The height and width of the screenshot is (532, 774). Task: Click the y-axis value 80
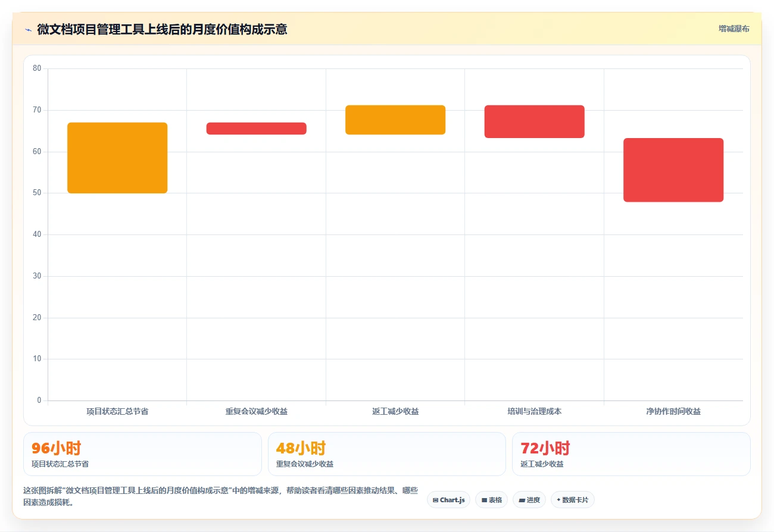tap(37, 68)
